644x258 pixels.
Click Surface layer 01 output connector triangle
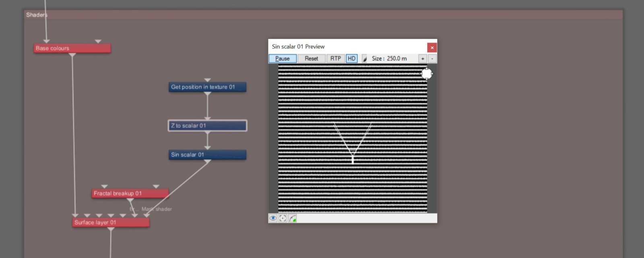tap(111, 229)
